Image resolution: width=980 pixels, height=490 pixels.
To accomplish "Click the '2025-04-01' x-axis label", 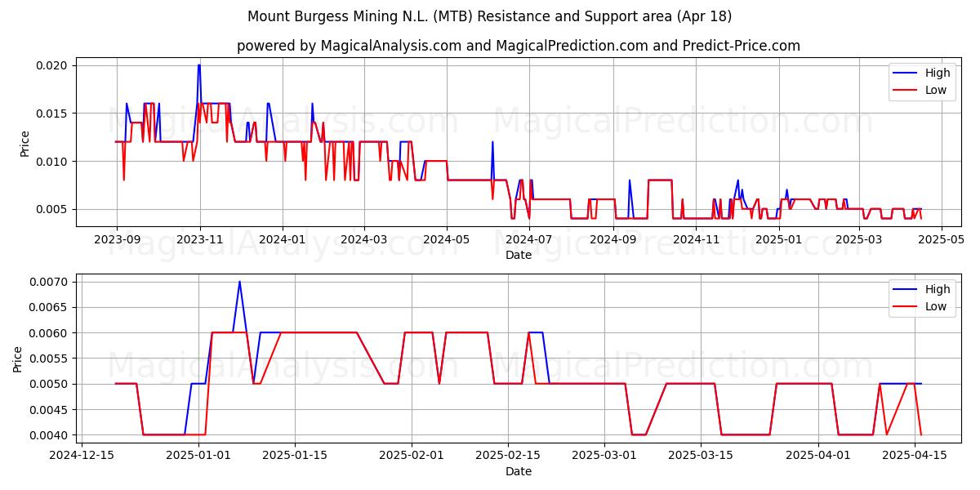I will pos(818,457).
